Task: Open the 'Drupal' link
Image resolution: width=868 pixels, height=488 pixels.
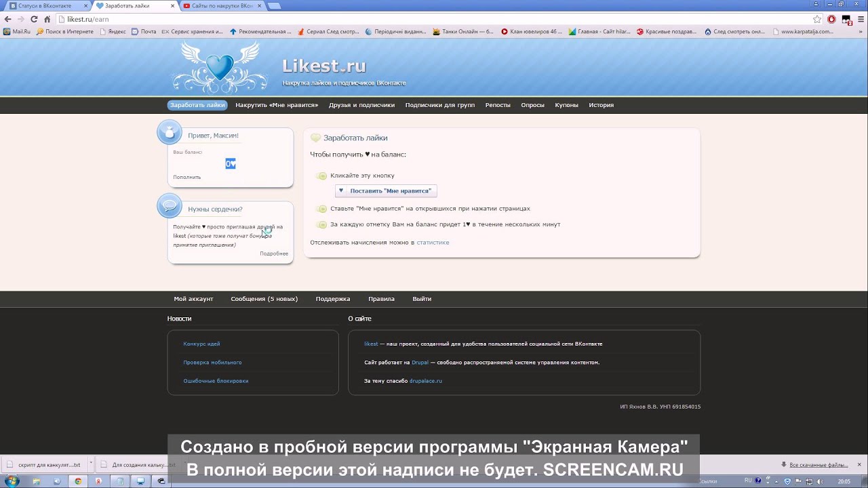Action: tap(420, 362)
